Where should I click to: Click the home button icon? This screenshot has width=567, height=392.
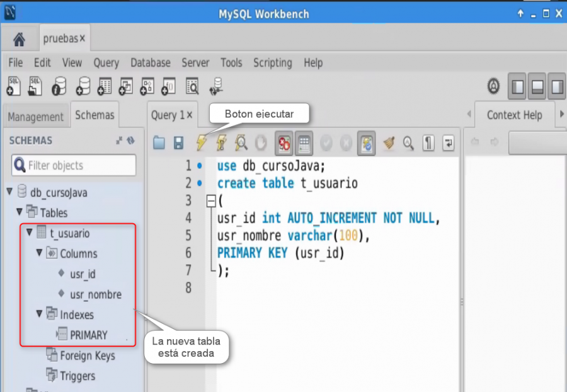[20, 38]
